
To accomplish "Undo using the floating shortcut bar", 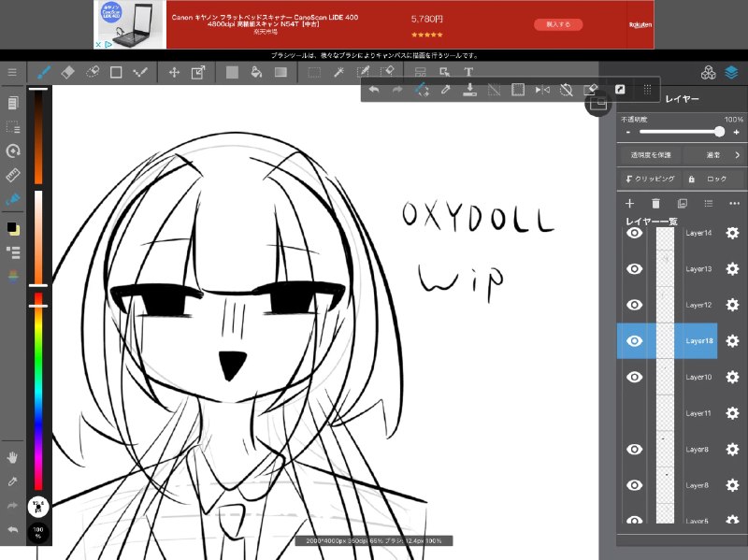I will tap(374, 90).
